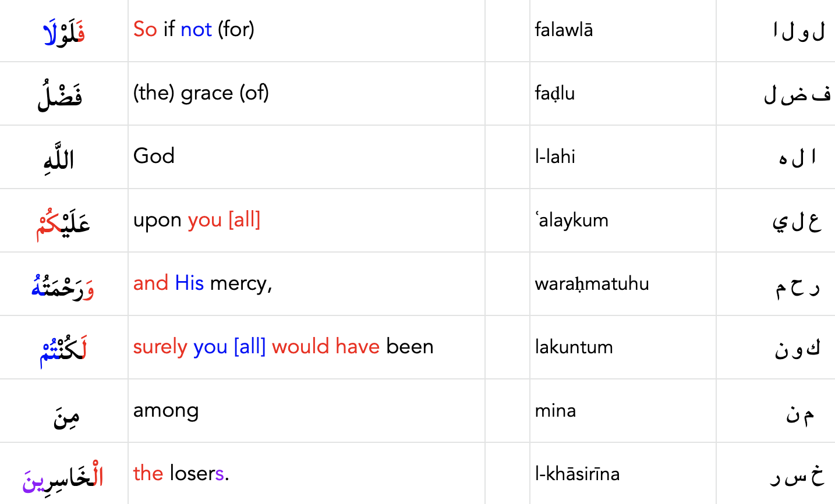835x504 pixels.
Task: Click the translation 'among'
Action: click(x=166, y=410)
